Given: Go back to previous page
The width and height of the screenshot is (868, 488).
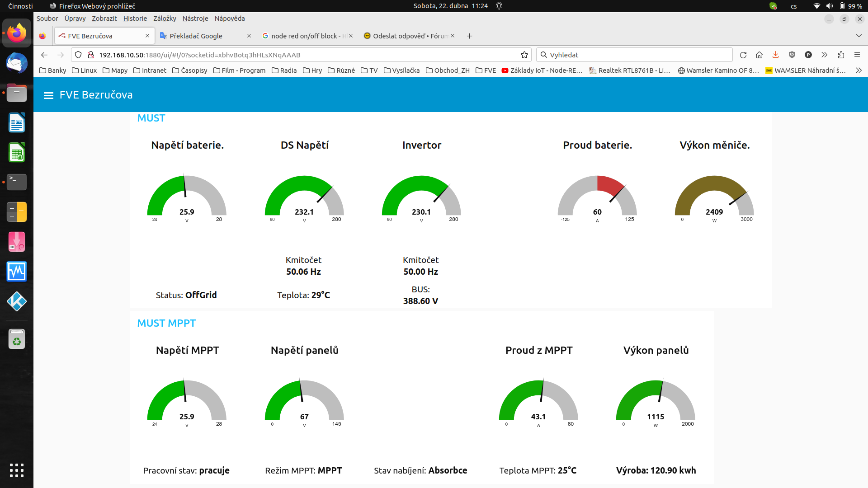Looking at the screenshot, I should [44, 55].
